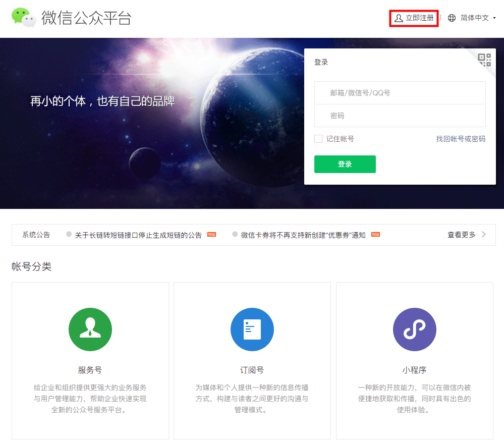Select the 订阅号 (Subscription Account) icon
The width and height of the screenshot is (504, 442).
252,329
